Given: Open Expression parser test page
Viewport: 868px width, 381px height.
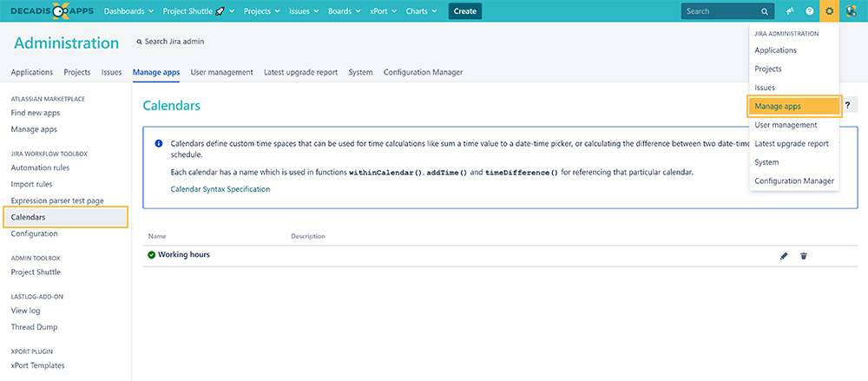Looking at the screenshot, I should 57,201.
